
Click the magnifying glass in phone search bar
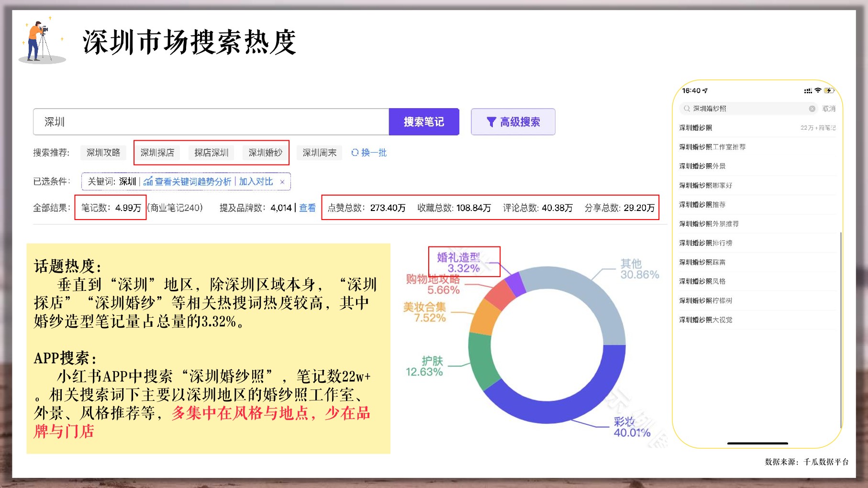tap(687, 109)
